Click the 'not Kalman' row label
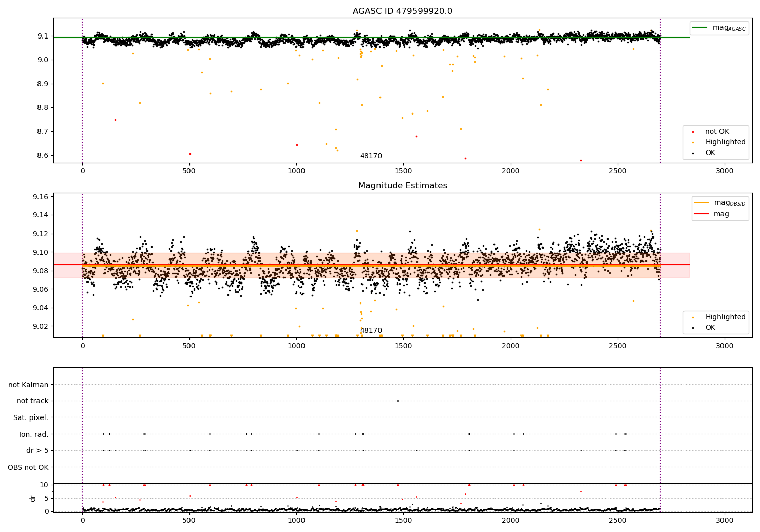This screenshot has width=760, height=532. [x=28, y=385]
